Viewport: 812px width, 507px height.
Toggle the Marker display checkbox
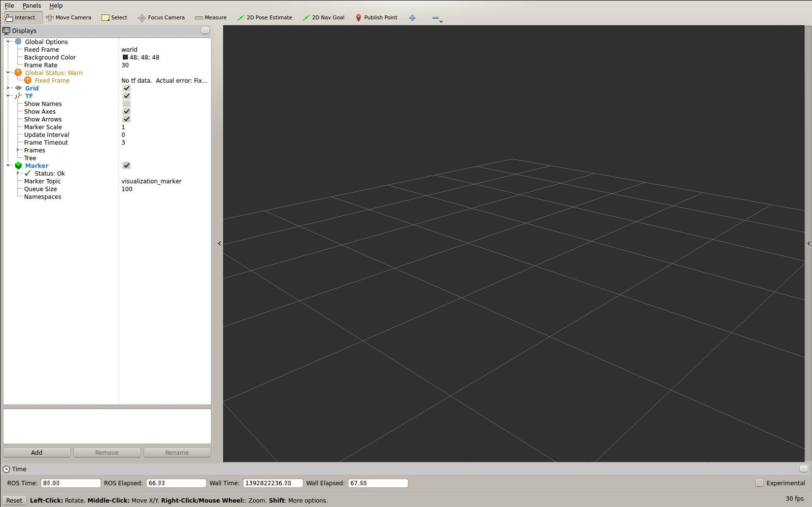tap(126, 165)
